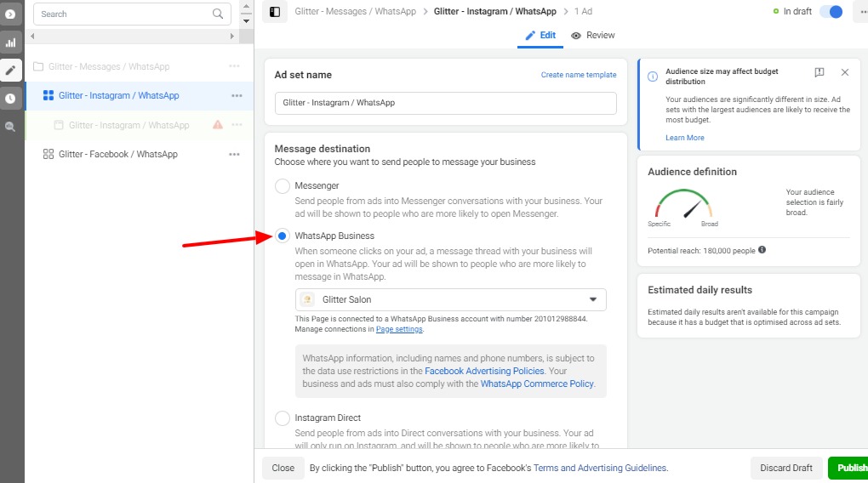Viewport: 868px width, 483px height.
Task: Click the ad set grid icon for Instagram / WhatsApp
Action: pos(49,96)
